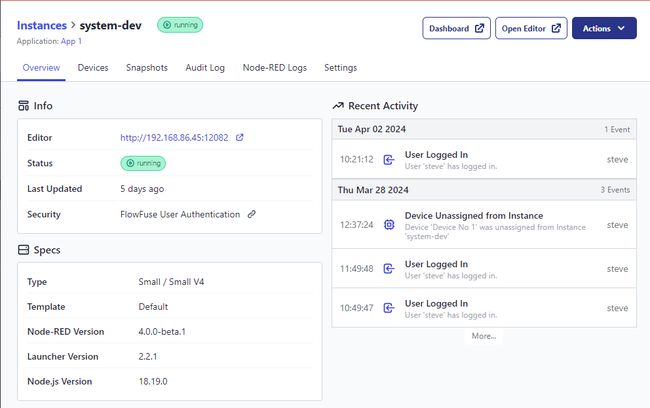Image resolution: width=650 pixels, height=408 pixels.
Task: View the Node-RED Logs tab
Action: tap(275, 68)
